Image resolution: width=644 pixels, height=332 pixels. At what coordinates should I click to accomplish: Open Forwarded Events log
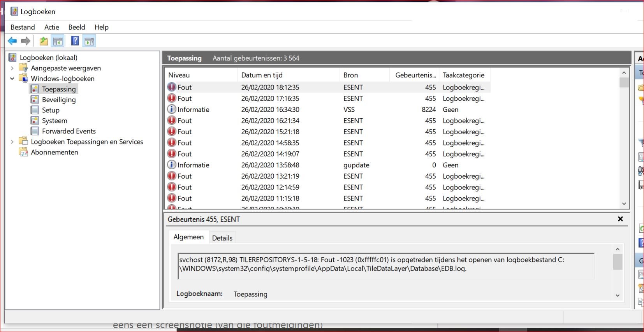point(69,131)
